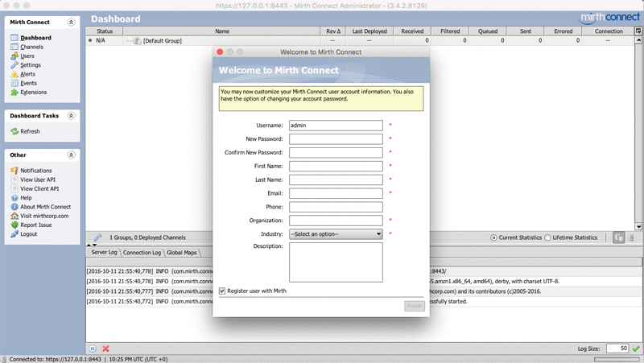
Task: Open the Alerts warning icon
Action: (x=14, y=74)
